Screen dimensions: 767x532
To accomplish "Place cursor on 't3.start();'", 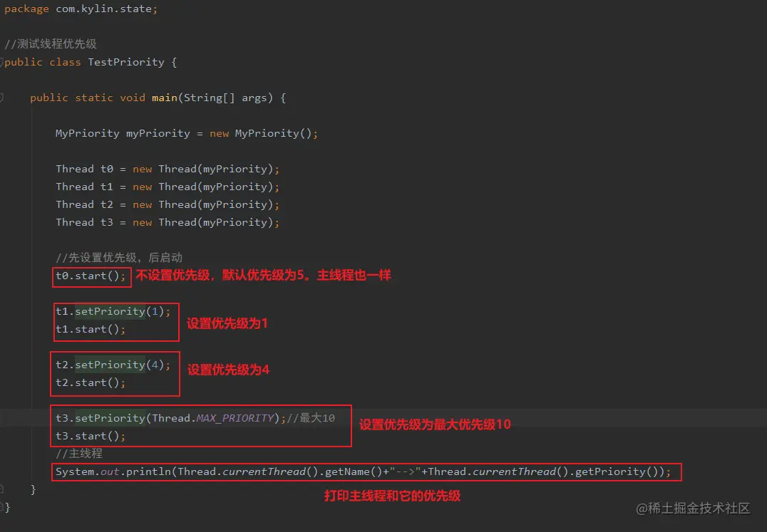I will [91, 436].
